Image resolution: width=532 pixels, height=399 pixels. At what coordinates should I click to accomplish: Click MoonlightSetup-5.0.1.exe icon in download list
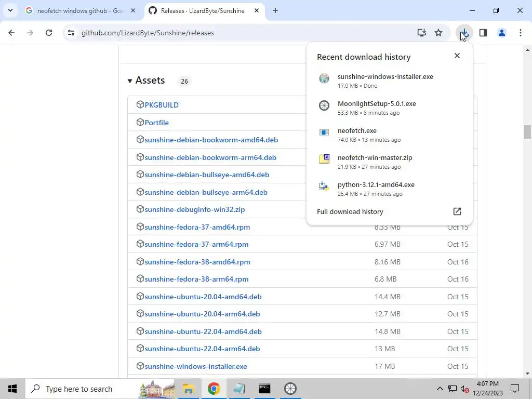coord(324,105)
